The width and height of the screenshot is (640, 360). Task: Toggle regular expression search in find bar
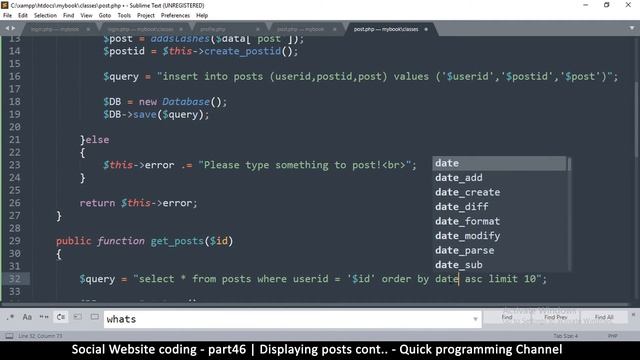point(10,317)
